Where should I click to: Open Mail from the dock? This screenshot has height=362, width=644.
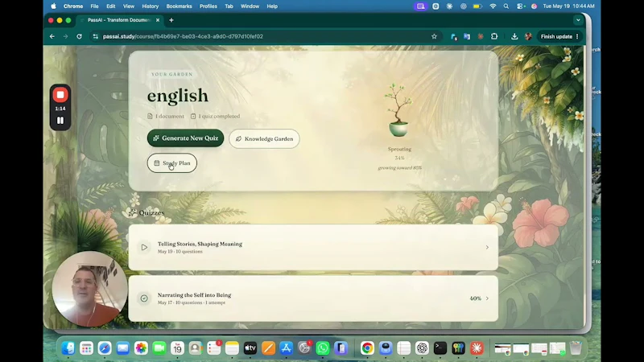(123, 348)
